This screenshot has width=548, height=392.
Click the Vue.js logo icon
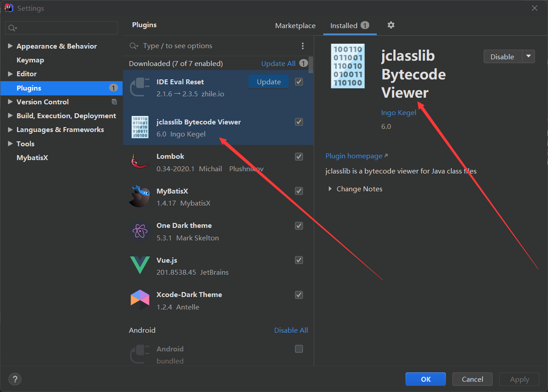[140, 265]
